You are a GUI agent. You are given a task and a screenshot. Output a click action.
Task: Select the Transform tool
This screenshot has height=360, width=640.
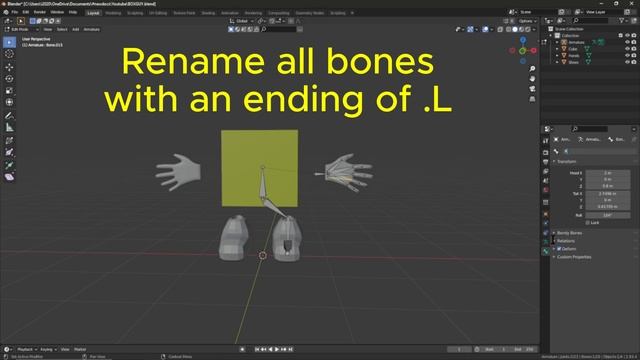click(9, 102)
